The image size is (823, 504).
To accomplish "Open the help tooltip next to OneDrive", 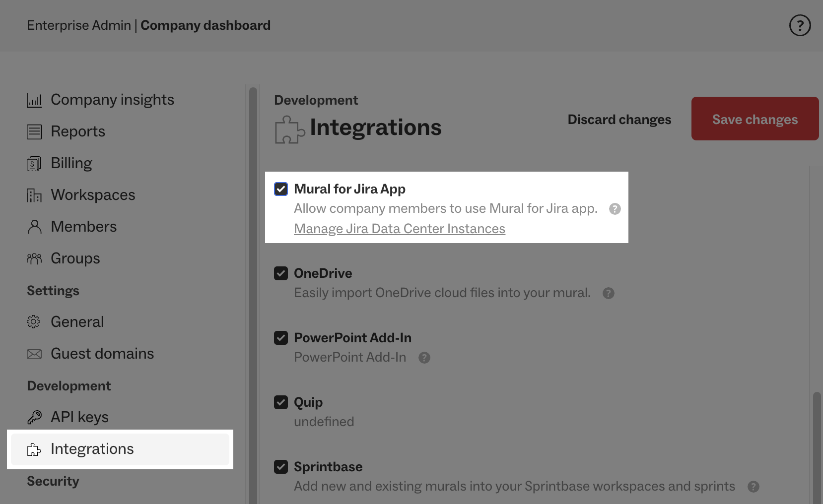I will (x=608, y=293).
